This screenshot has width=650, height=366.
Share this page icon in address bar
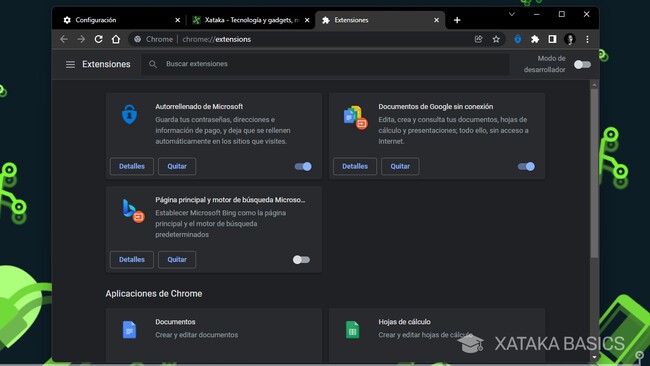tap(478, 39)
